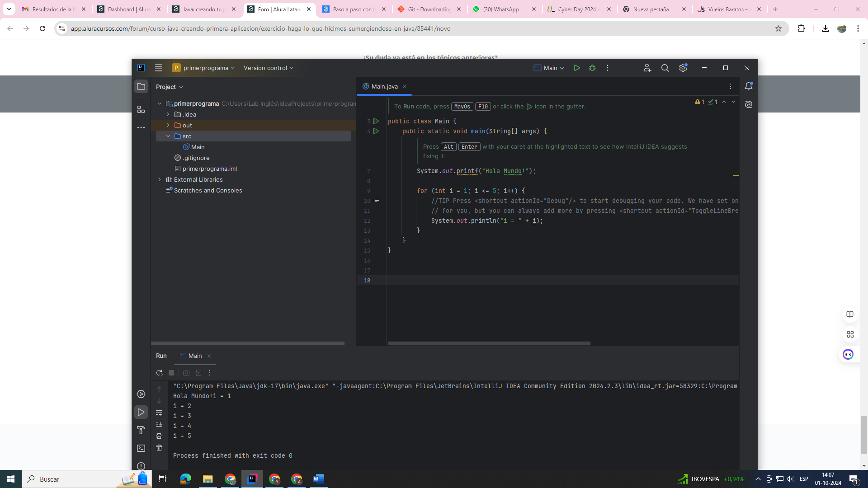
Task: Open more options in Run panel toolbar
Action: 210,373
